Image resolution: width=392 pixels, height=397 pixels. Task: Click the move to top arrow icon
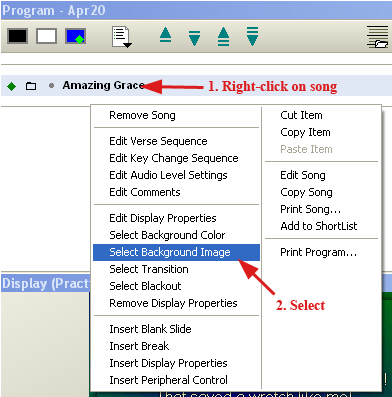[x=223, y=36]
